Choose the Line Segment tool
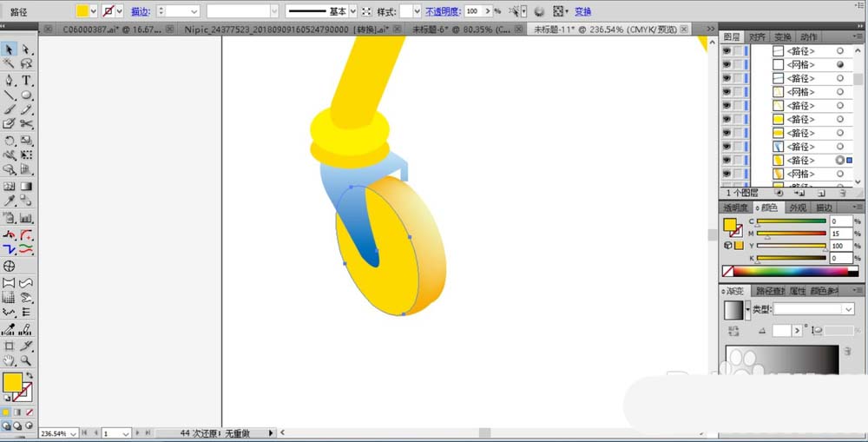 9,95
